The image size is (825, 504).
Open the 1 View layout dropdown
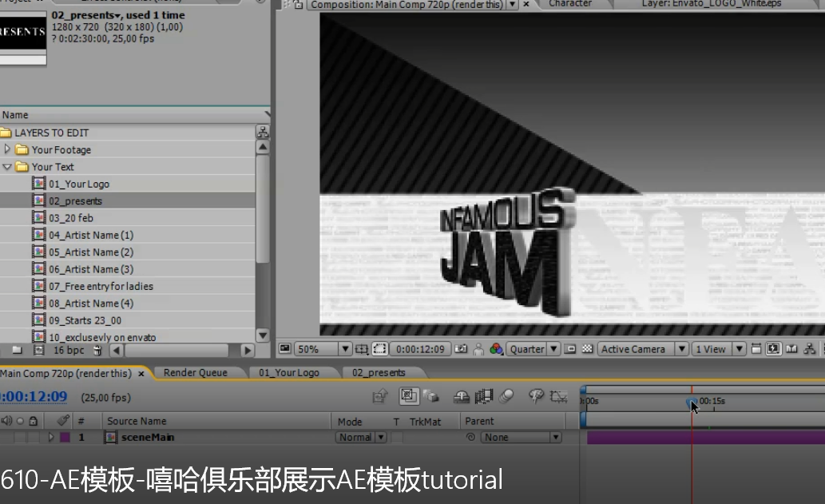point(718,349)
